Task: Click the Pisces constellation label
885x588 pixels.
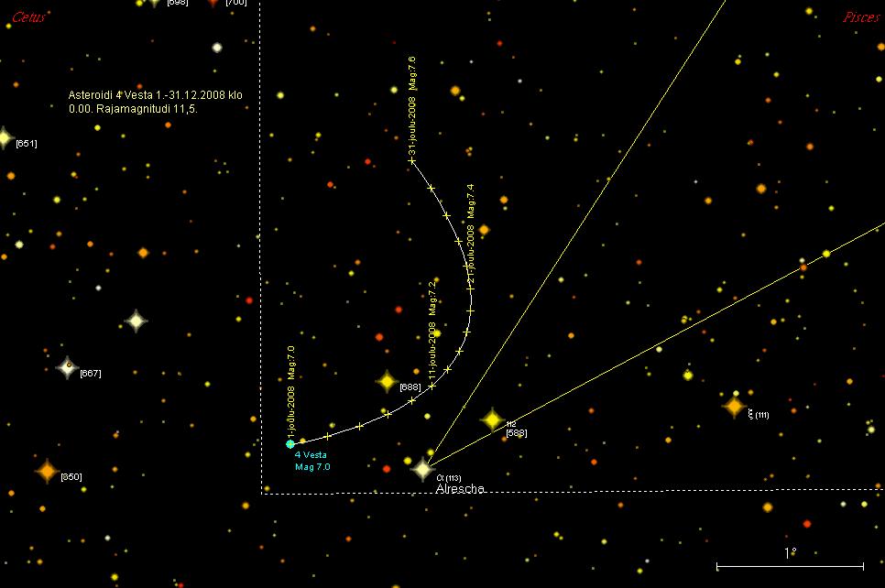Action: [x=861, y=17]
